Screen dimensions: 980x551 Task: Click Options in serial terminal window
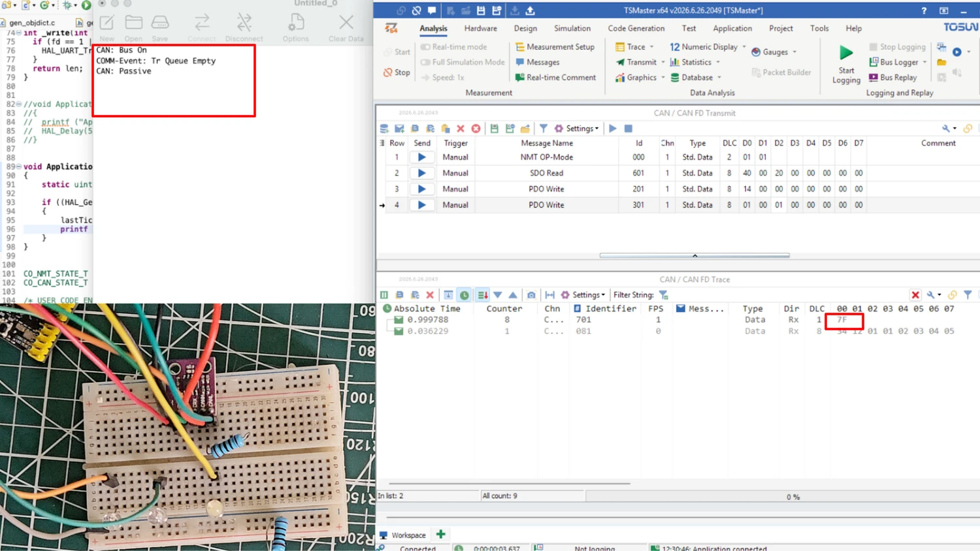point(296,28)
